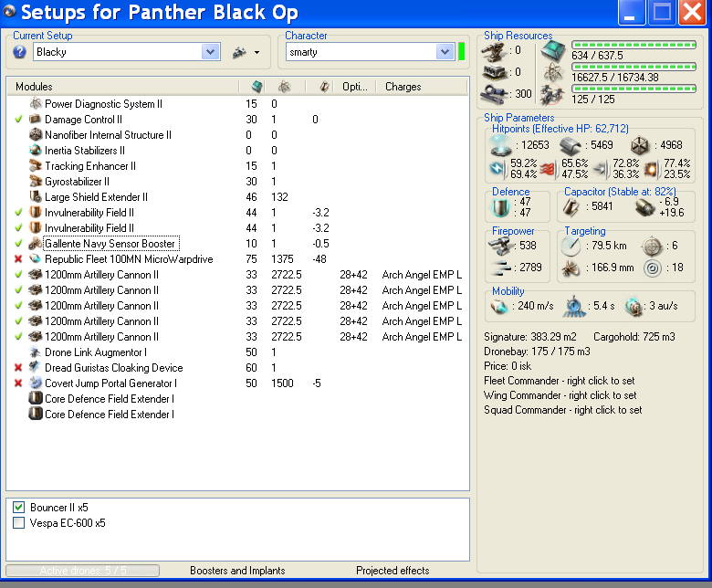Click the Covert Jump Portal Generator I icon
This screenshot has width=712, height=588.
point(36,383)
